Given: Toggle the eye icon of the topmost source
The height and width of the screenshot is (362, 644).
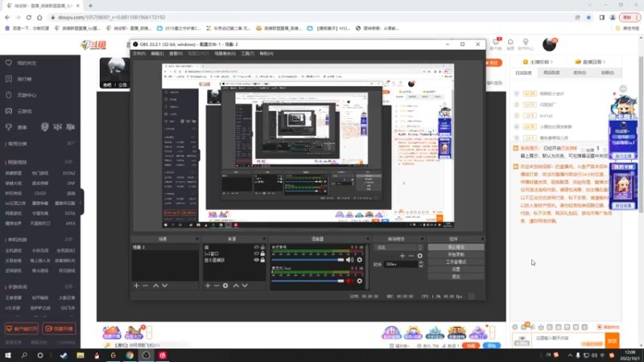Looking at the screenshot, I should (256, 248).
